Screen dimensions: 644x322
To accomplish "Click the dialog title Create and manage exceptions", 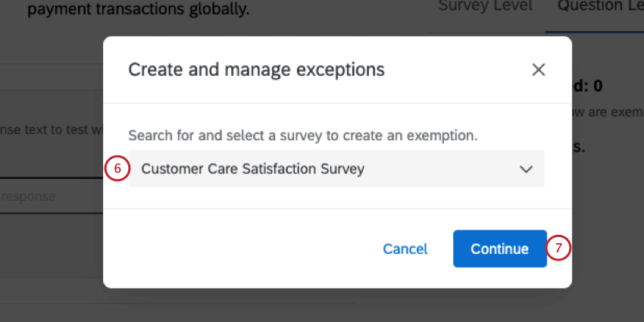I will coord(256,70).
